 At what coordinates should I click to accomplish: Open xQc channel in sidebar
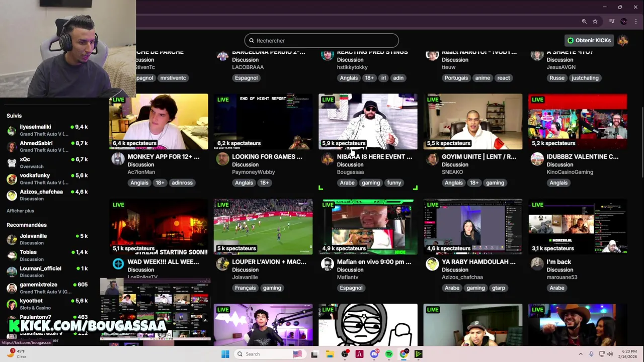pos(47,162)
